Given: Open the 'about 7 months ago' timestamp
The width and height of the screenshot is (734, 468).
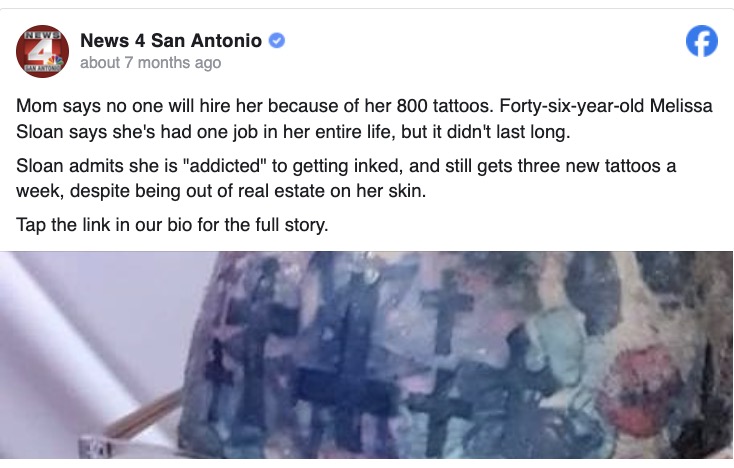Looking at the screenshot, I should click(x=150, y=63).
